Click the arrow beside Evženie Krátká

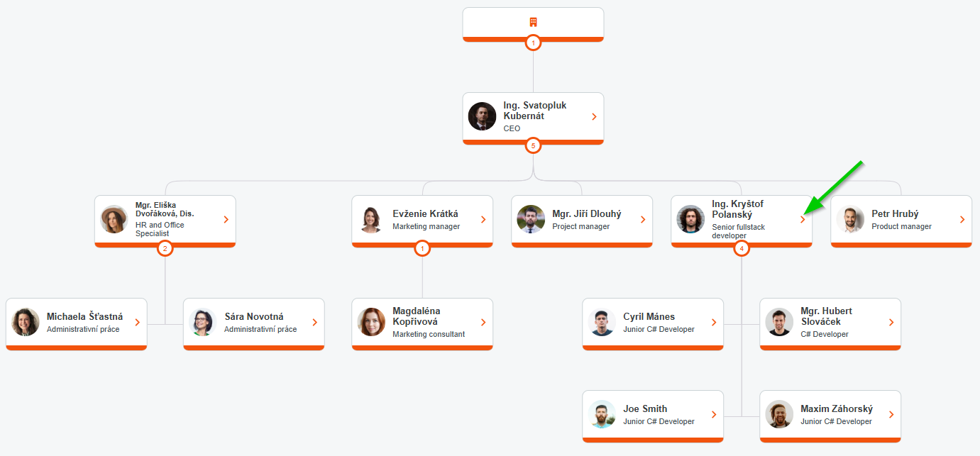coord(483,220)
